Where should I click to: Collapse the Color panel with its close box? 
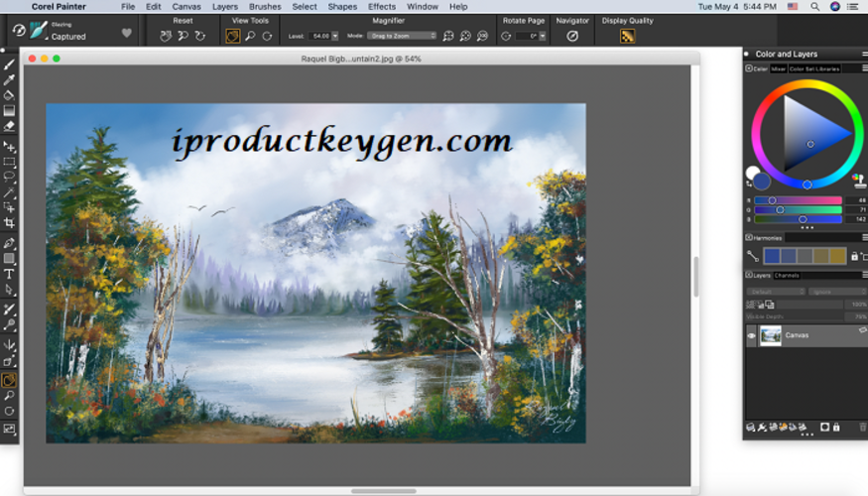pos(748,68)
